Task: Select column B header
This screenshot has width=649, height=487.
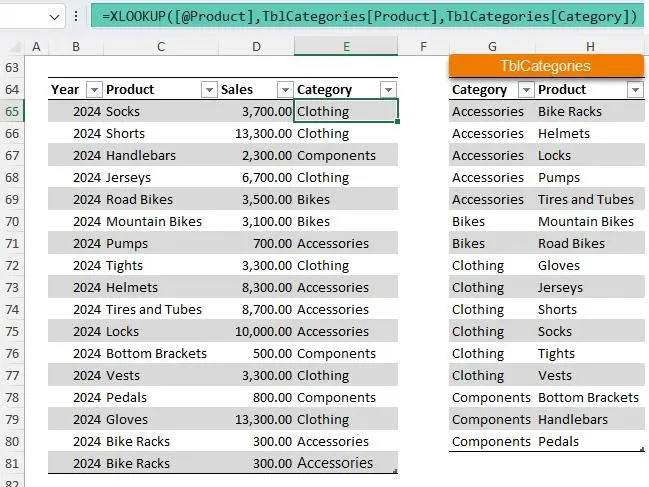Action: coord(76,46)
